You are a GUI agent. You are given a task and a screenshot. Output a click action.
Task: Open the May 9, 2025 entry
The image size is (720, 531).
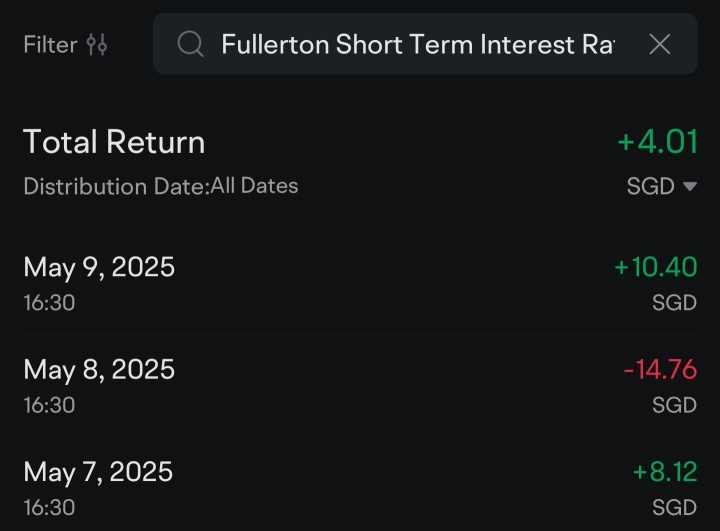coord(99,267)
